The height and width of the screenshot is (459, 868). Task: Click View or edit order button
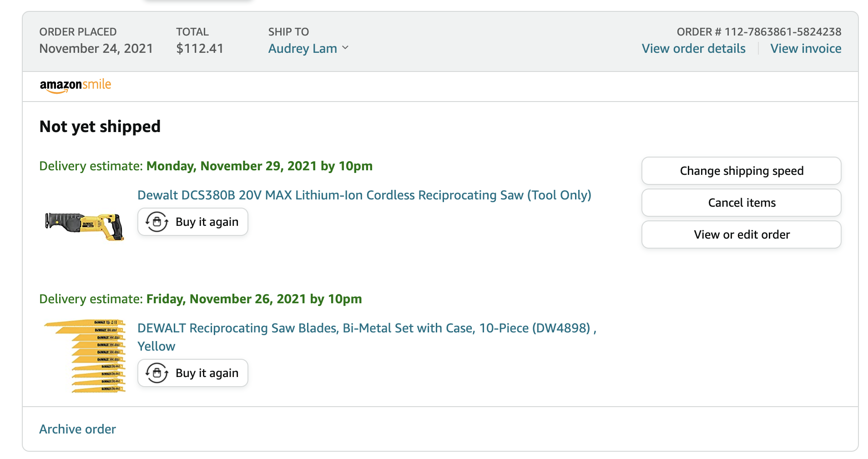tap(741, 235)
